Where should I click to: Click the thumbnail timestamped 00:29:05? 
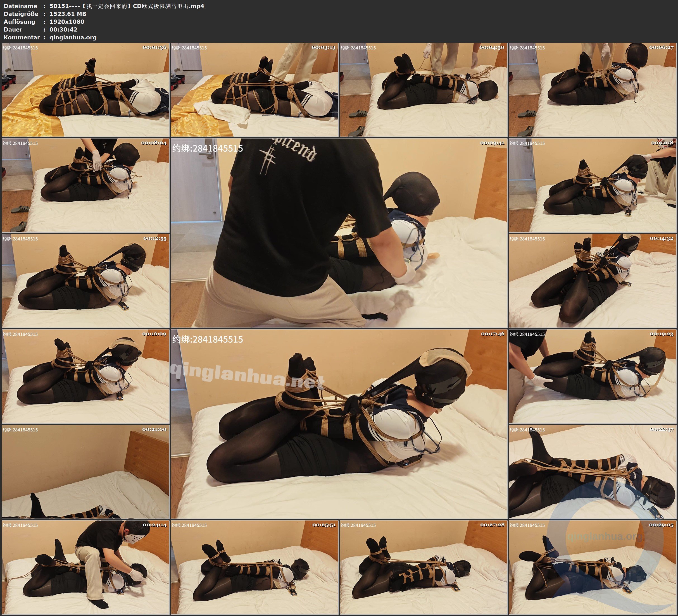[x=593, y=567]
